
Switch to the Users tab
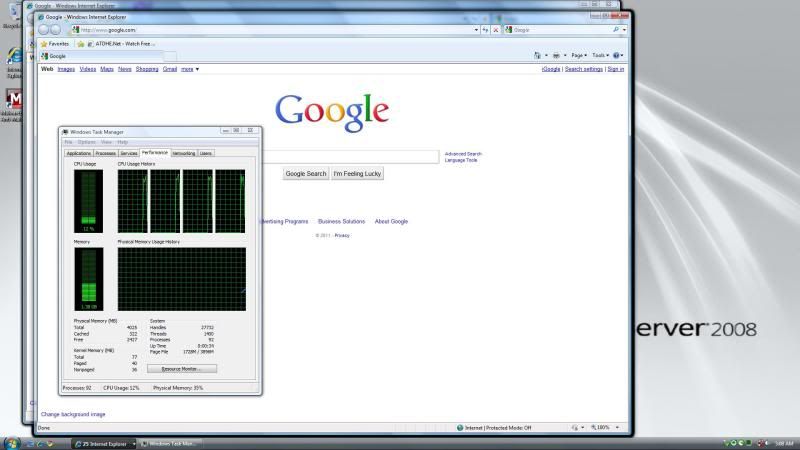[x=206, y=153]
